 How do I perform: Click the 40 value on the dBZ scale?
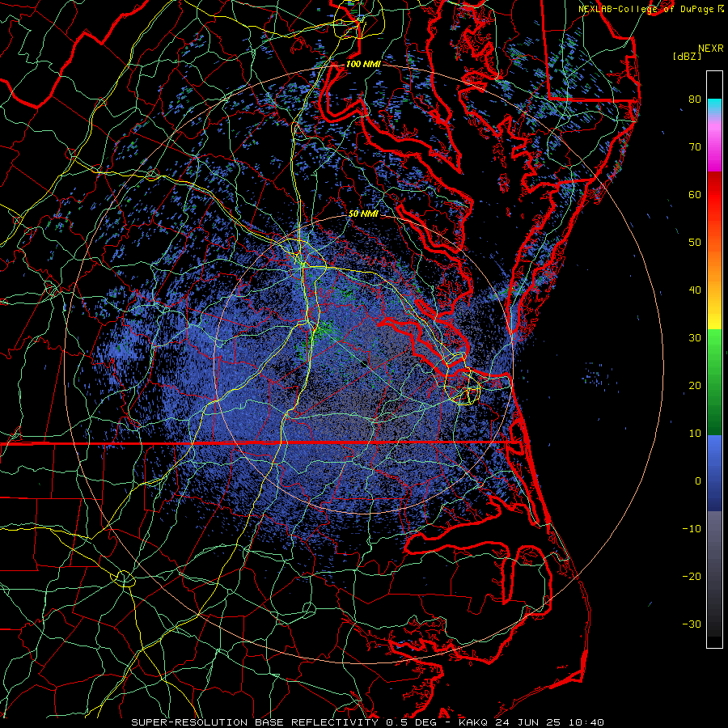pos(695,290)
